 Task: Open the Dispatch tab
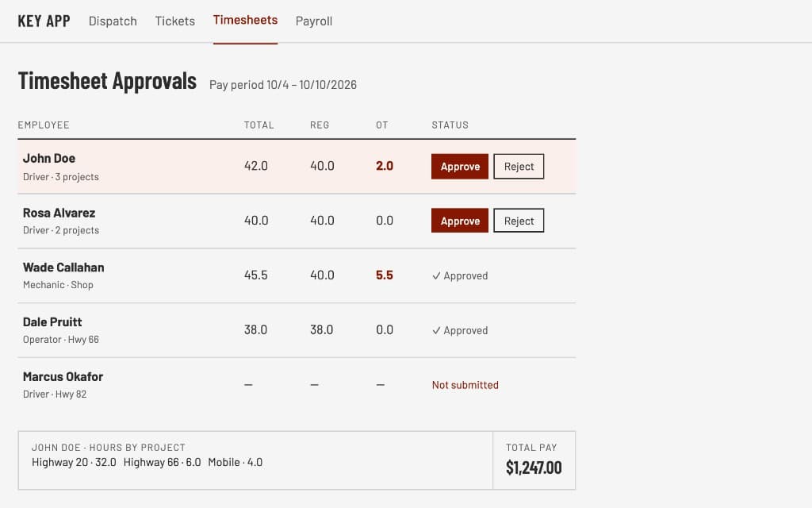113,21
